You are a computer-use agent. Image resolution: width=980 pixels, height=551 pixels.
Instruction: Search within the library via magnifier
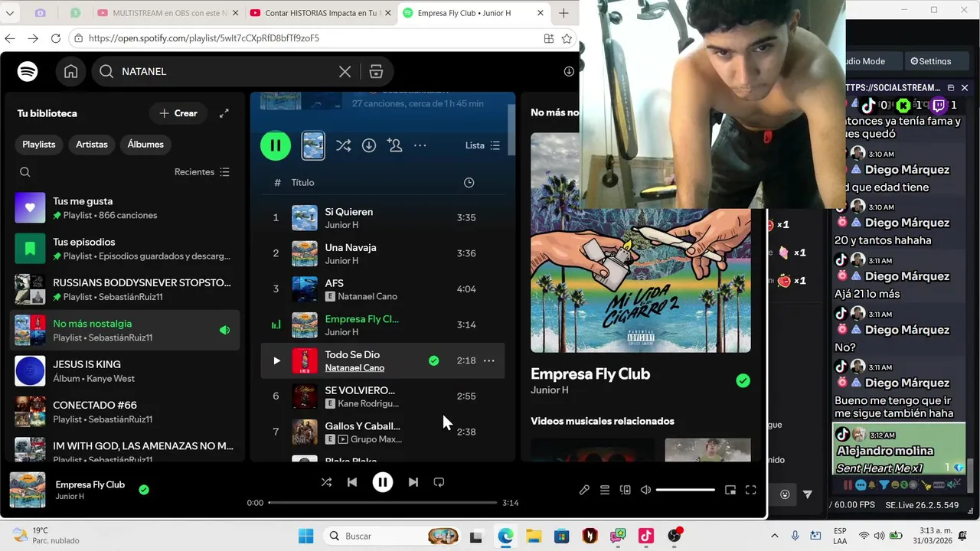point(24,172)
